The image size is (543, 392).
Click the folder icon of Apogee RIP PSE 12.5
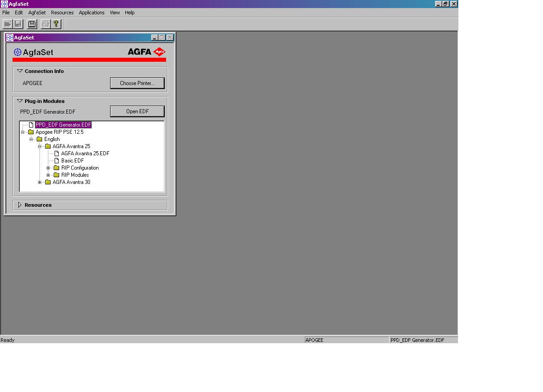click(31, 132)
